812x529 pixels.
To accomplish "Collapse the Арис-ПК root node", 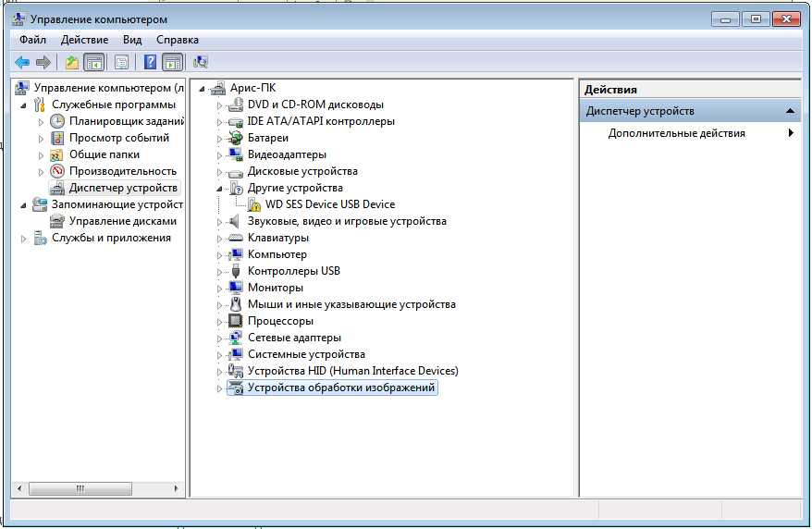I will tap(202, 89).
